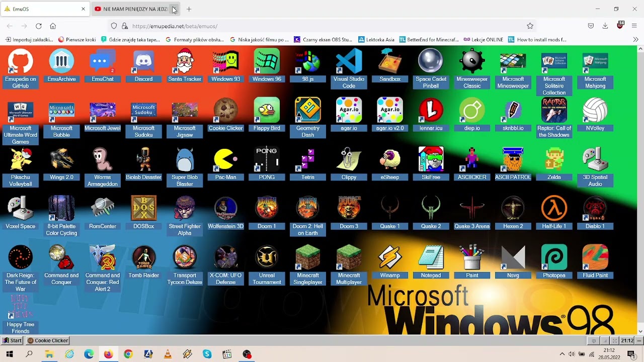The width and height of the screenshot is (644, 362).
Task: Click the EmuOS taskbar clock 21:12
Action: 627,340
